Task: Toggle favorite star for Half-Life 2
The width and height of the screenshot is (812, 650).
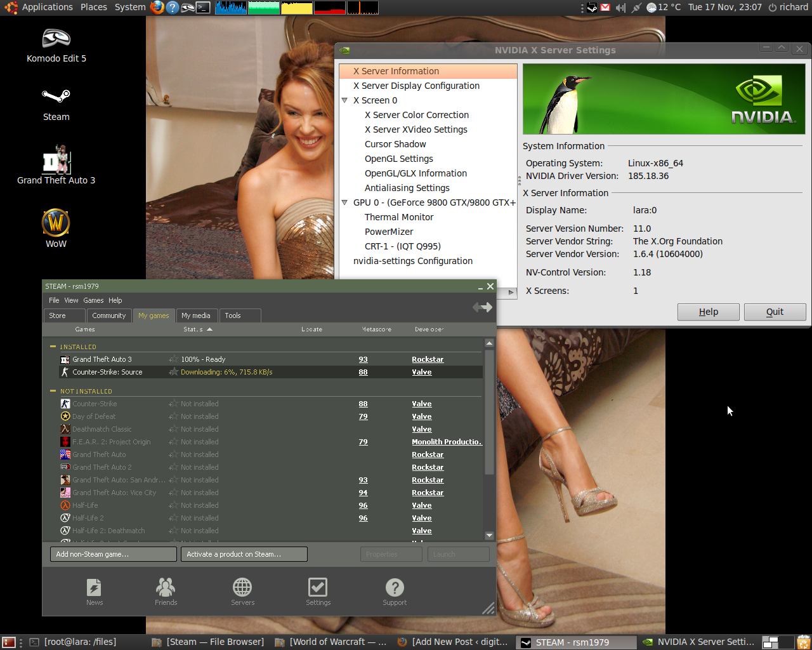Action: 173,518
